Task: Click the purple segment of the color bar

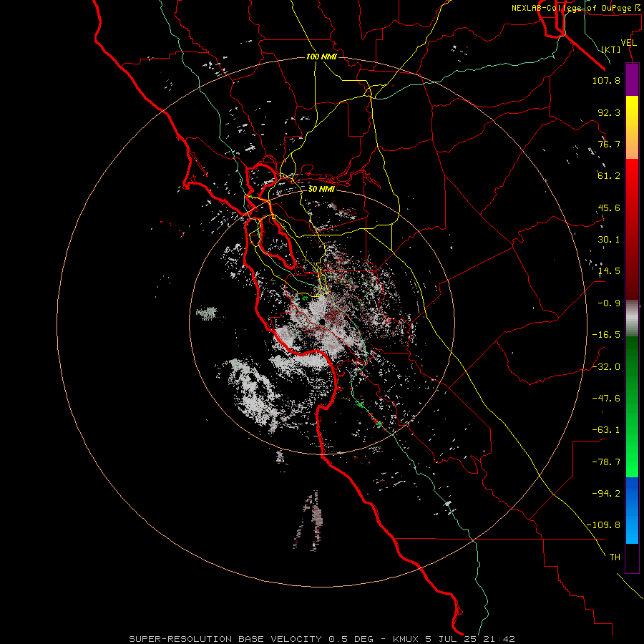Action: pyautogui.click(x=632, y=79)
